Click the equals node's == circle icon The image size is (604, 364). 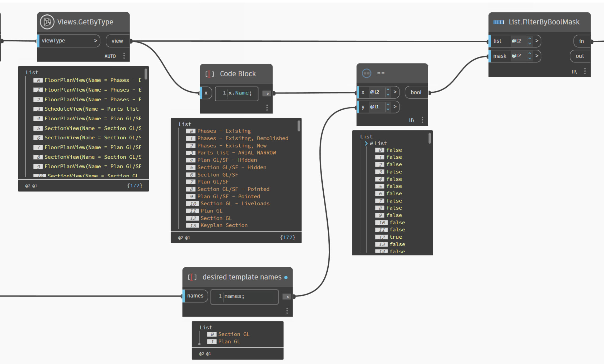click(366, 73)
